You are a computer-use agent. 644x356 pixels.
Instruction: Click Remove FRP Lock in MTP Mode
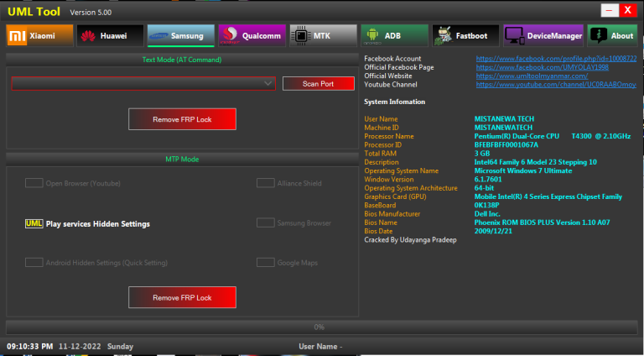182,297
